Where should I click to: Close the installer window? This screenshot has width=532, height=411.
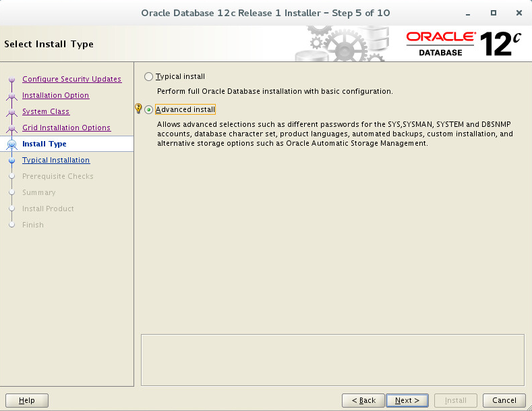coord(519,13)
